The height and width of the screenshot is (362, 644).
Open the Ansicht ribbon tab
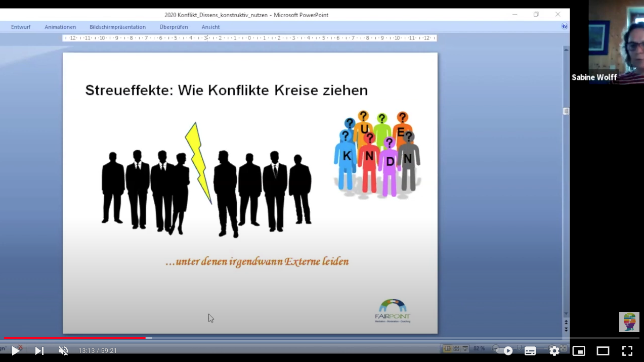click(210, 27)
